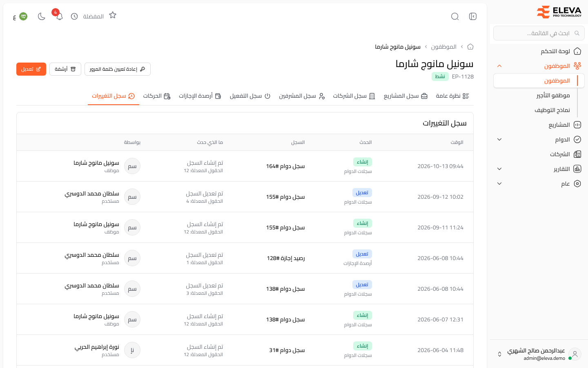Switch to سجل الشركات tab

click(354, 96)
